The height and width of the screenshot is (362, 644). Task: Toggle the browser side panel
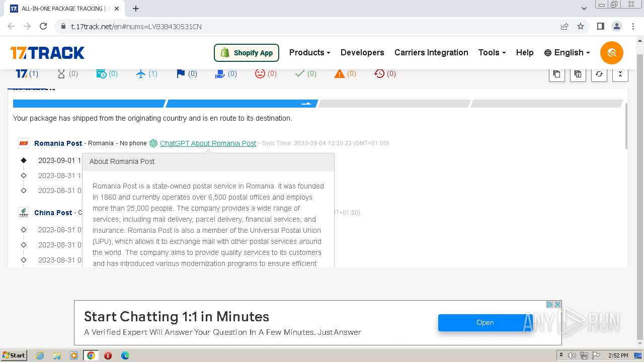click(x=600, y=26)
